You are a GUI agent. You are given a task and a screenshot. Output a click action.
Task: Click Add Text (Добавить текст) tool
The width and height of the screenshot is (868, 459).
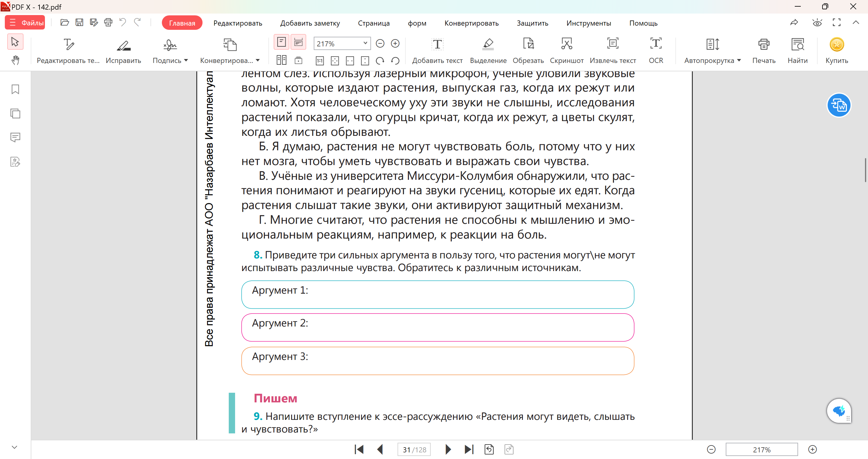click(x=437, y=44)
